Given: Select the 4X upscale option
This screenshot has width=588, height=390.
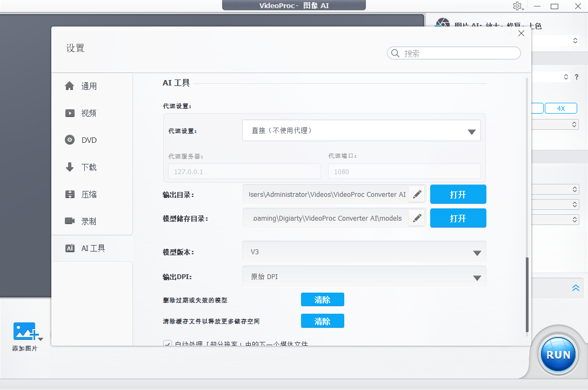Looking at the screenshot, I should 560,108.
